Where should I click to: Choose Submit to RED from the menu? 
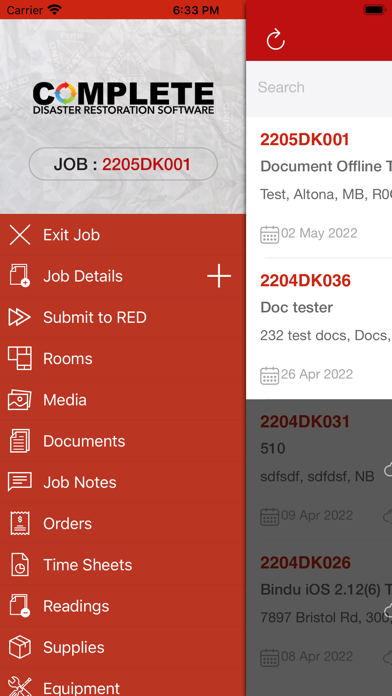coord(123,317)
